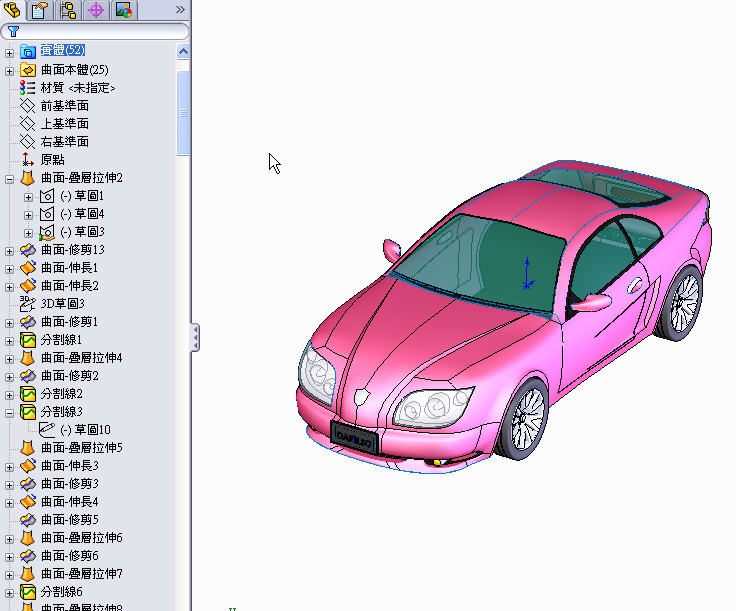This screenshot has height=611, width=736.
Task: Collapse the 分割線3 feature
Action: coord(9,413)
